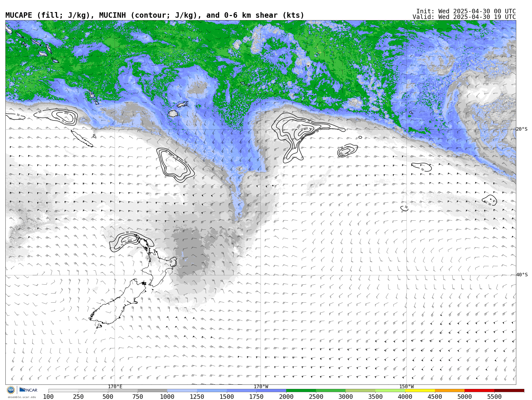Click the 170°W longitude label
Viewport: 532px width, 400px height.
click(261, 387)
